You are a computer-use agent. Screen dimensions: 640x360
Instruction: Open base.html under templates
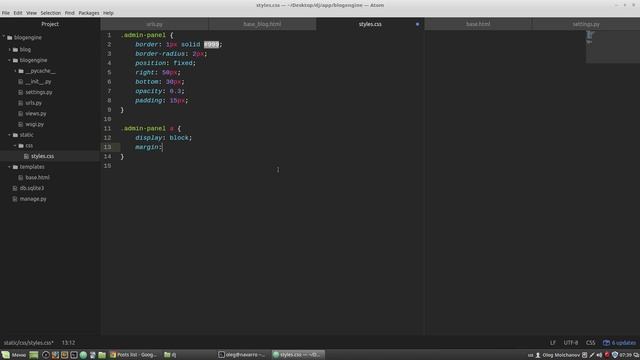pos(37,178)
